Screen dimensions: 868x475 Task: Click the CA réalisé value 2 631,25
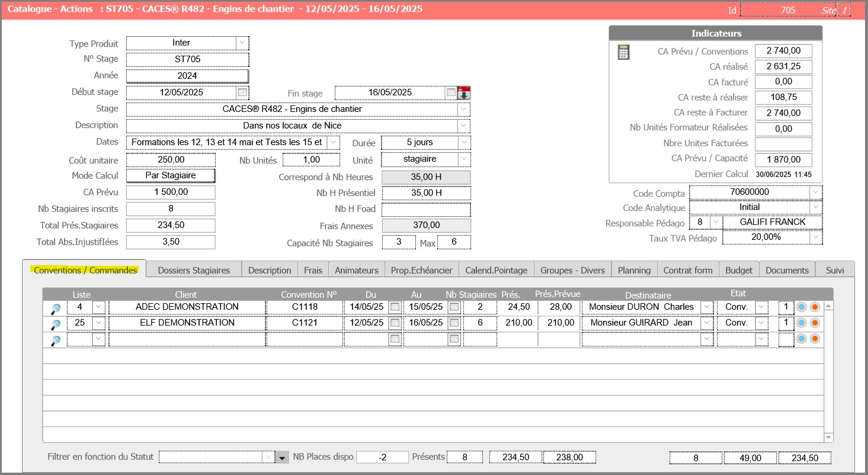(783, 67)
